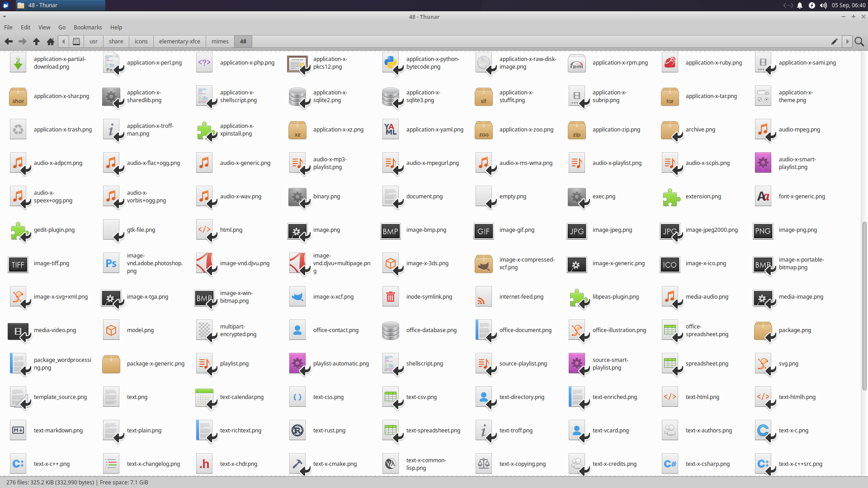Screen dimensions: 868x488
Task: Open the window menu arrow at top left
Action: (5, 17)
